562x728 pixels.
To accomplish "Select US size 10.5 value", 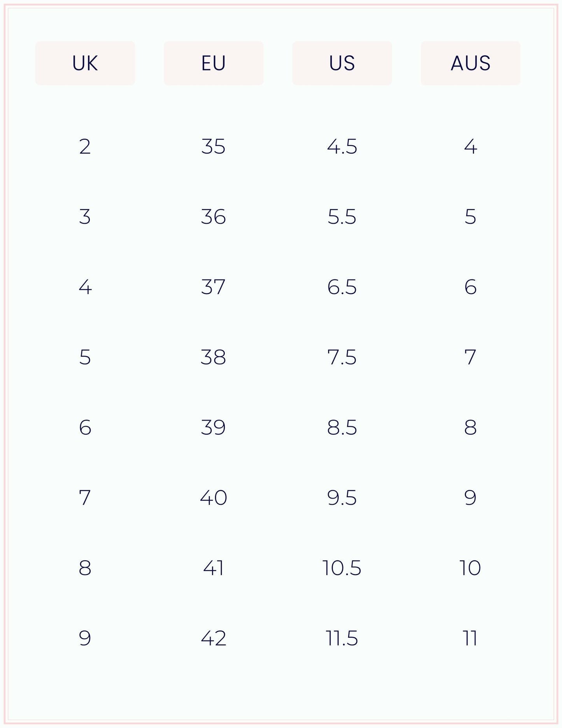I will pos(342,568).
